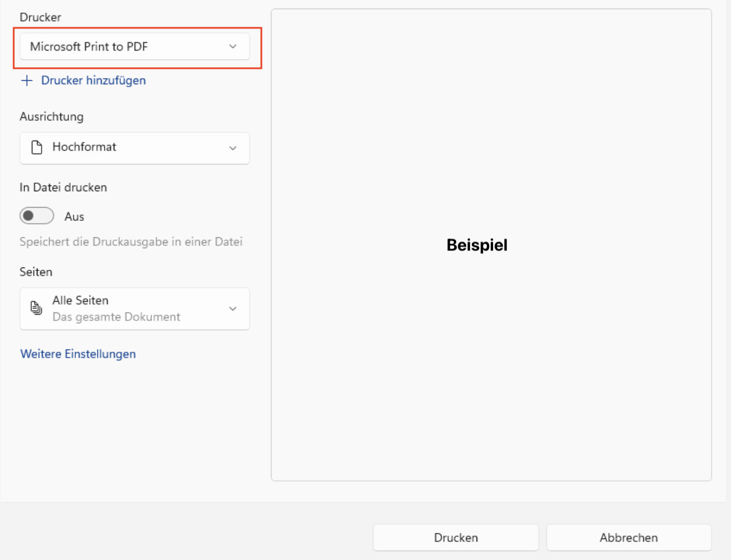Click the chevron on the Seiten field
Screen dimensions: 731x560
pos(232,308)
